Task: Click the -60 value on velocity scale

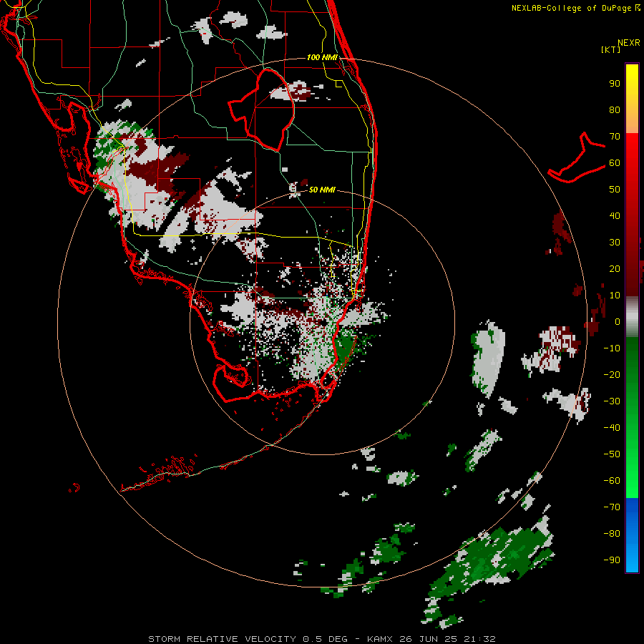Action: point(612,481)
